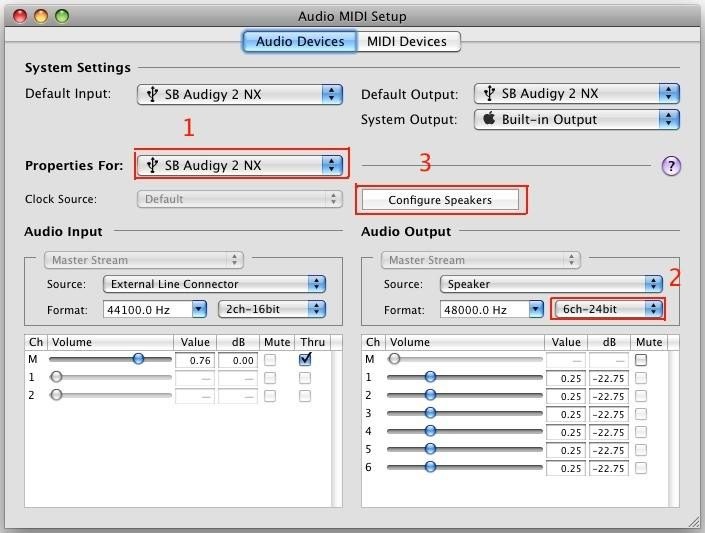705x533 pixels.
Task: Mute output channel 5
Action: (x=641, y=450)
